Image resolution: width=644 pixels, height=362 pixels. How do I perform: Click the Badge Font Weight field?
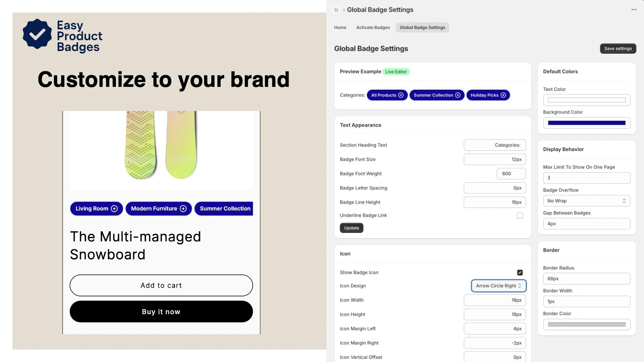coord(511,174)
